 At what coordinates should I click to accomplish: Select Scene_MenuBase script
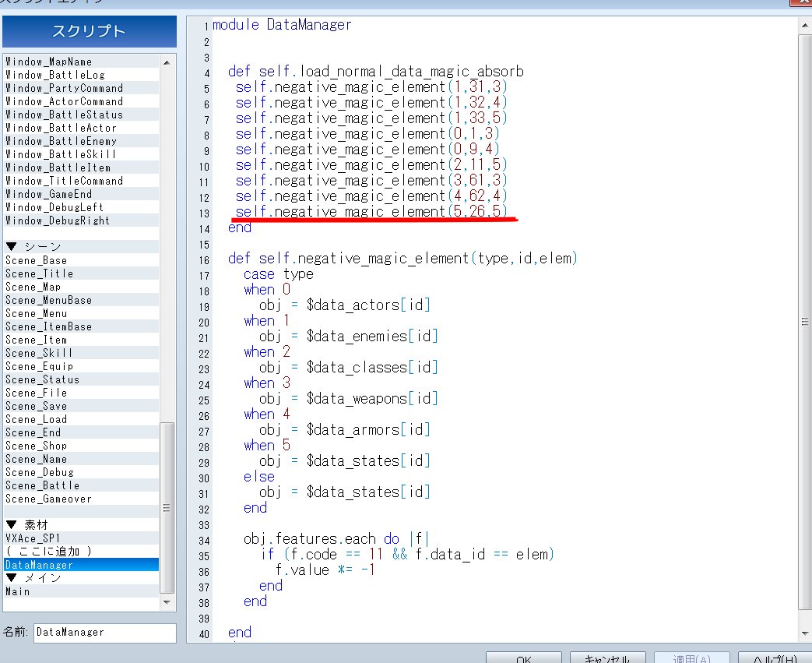point(81,300)
